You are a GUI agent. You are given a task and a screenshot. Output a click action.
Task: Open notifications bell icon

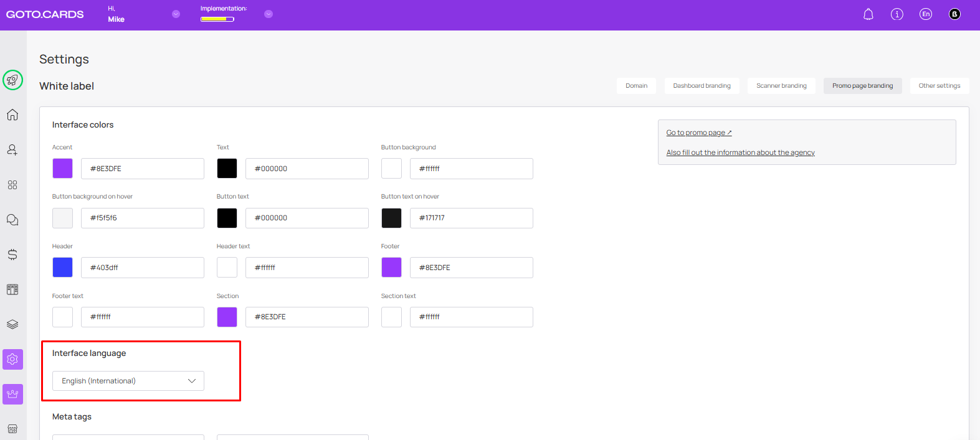[x=868, y=14]
